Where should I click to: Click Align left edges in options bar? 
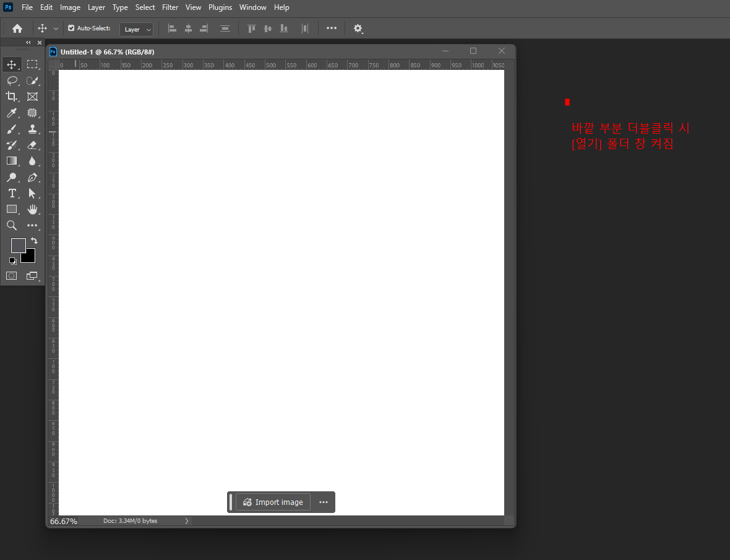click(172, 28)
